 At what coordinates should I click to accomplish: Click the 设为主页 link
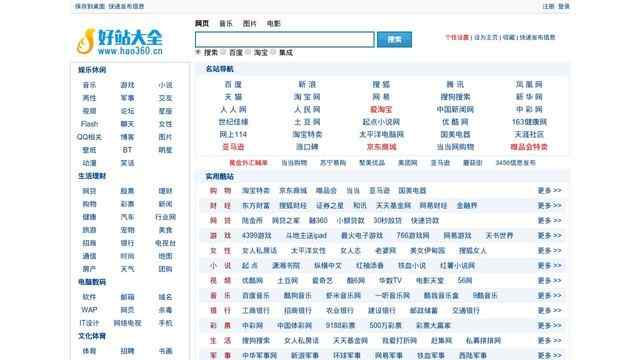pos(486,37)
